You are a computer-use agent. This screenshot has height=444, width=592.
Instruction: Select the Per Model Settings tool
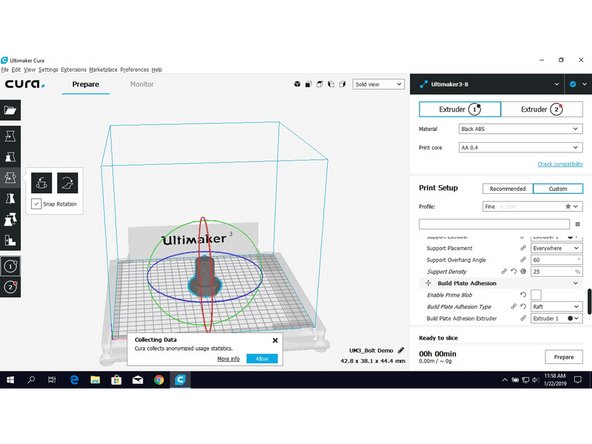pos(10,219)
